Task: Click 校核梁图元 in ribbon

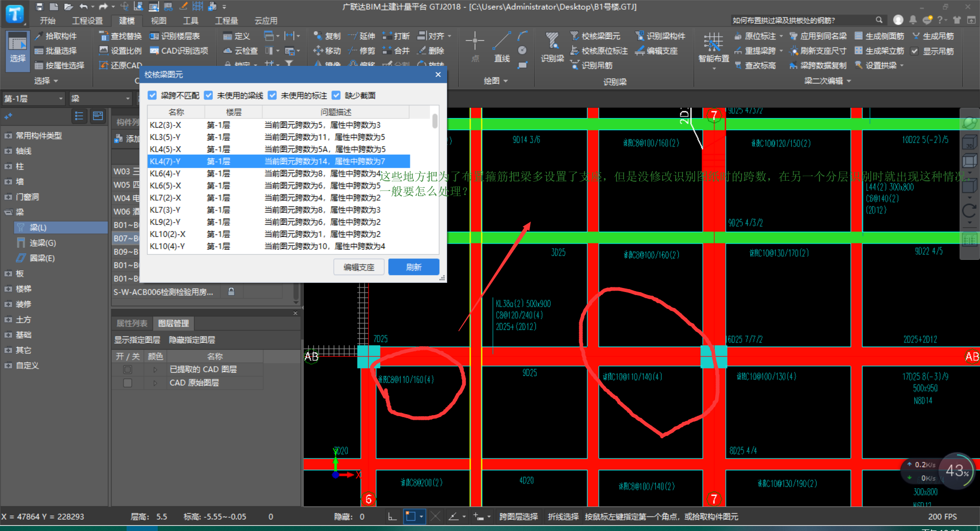Action: (x=595, y=36)
